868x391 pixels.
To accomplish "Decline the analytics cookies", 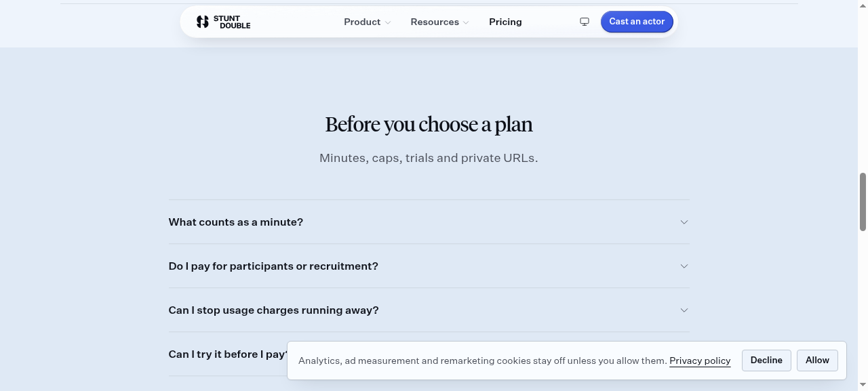I will coord(766,361).
